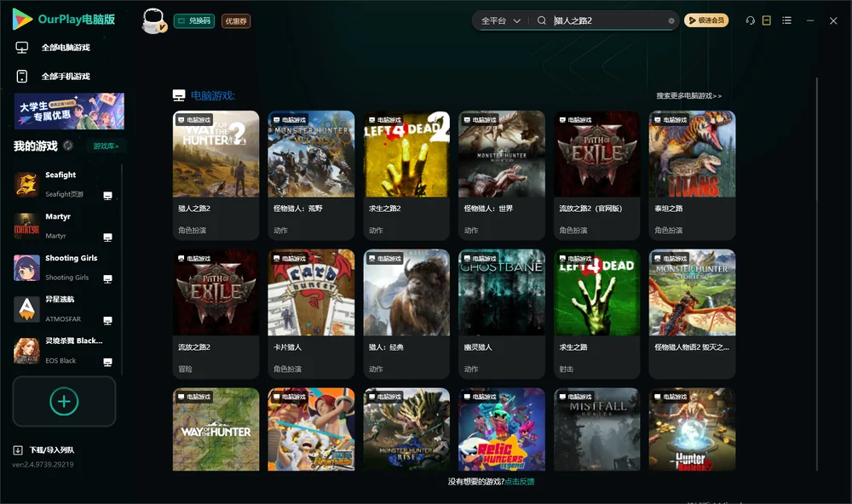Open the customer service headset icon
Image resolution: width=852 pixels, height=504 pixels.
[750, 20]
